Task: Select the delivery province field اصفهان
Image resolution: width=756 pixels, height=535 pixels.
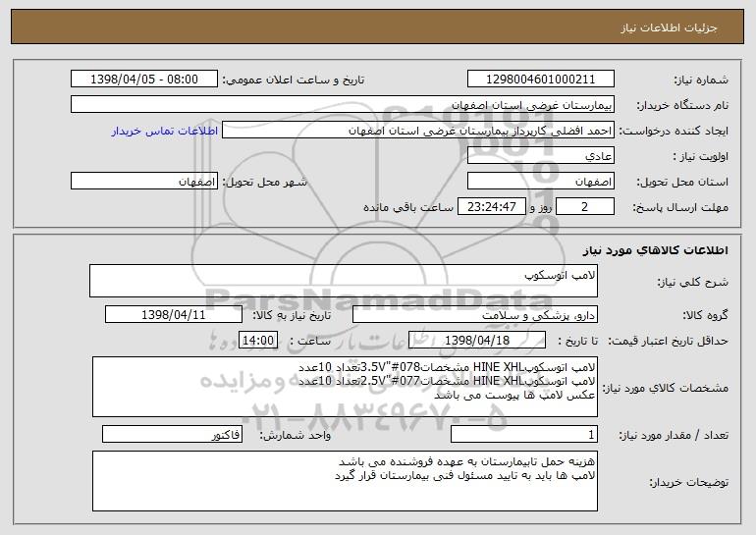Action: tap(540, 181)
